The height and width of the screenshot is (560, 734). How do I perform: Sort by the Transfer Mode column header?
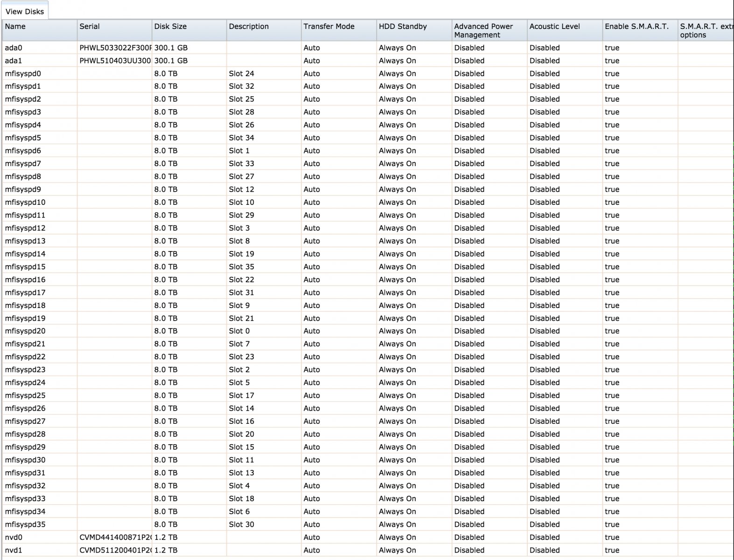(339, 30)
